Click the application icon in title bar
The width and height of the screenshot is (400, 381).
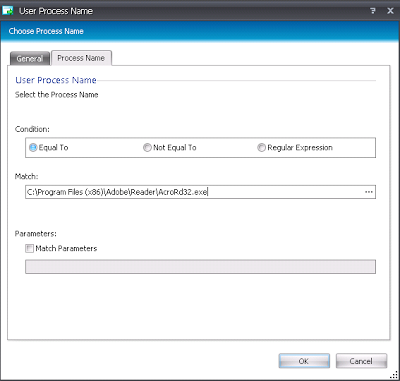[x=7, y=11]
